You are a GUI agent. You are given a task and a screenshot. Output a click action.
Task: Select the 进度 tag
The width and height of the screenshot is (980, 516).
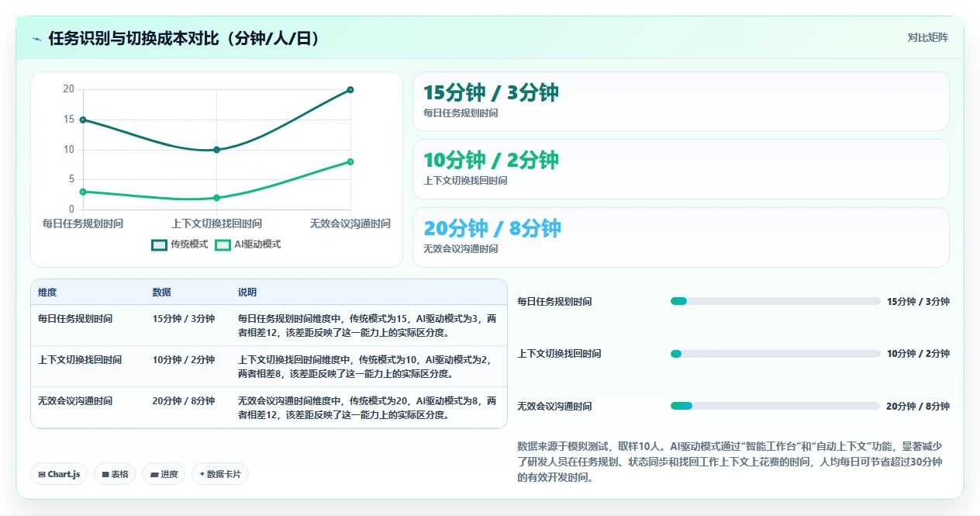click(x=164, y=474)
